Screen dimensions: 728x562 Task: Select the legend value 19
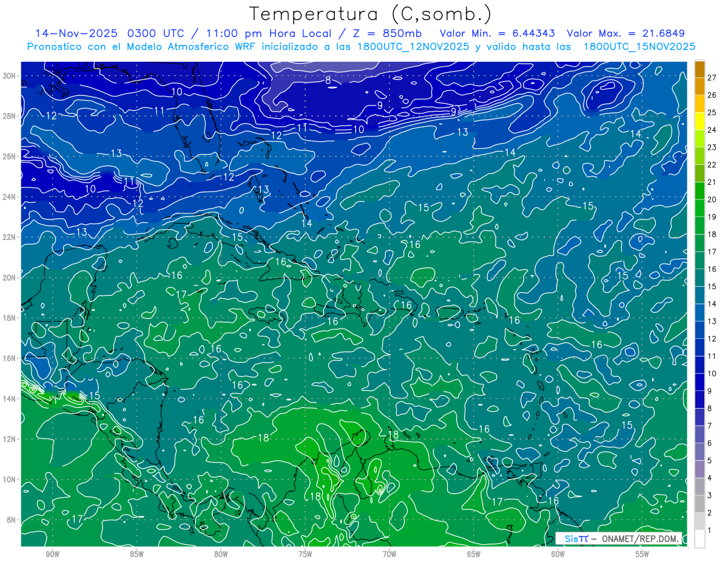712,217
